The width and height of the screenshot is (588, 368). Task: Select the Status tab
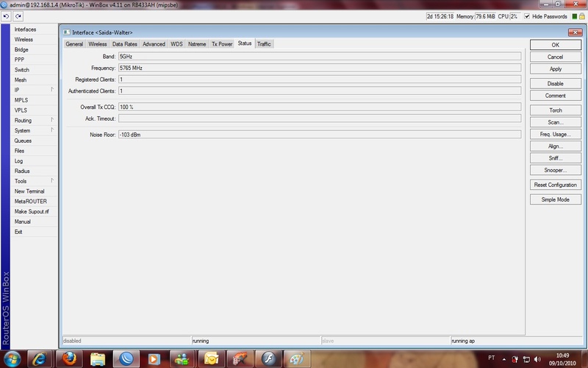click(x=245, y=43)
